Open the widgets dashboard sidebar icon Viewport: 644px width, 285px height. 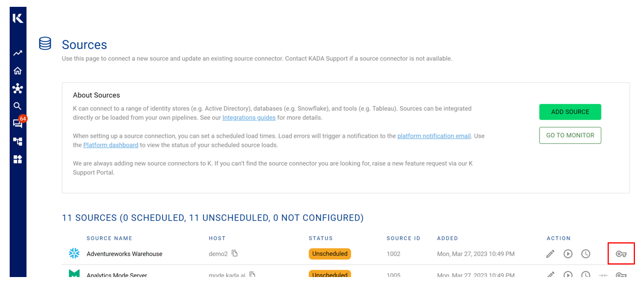pyautogui.click(x=18, y=159)
